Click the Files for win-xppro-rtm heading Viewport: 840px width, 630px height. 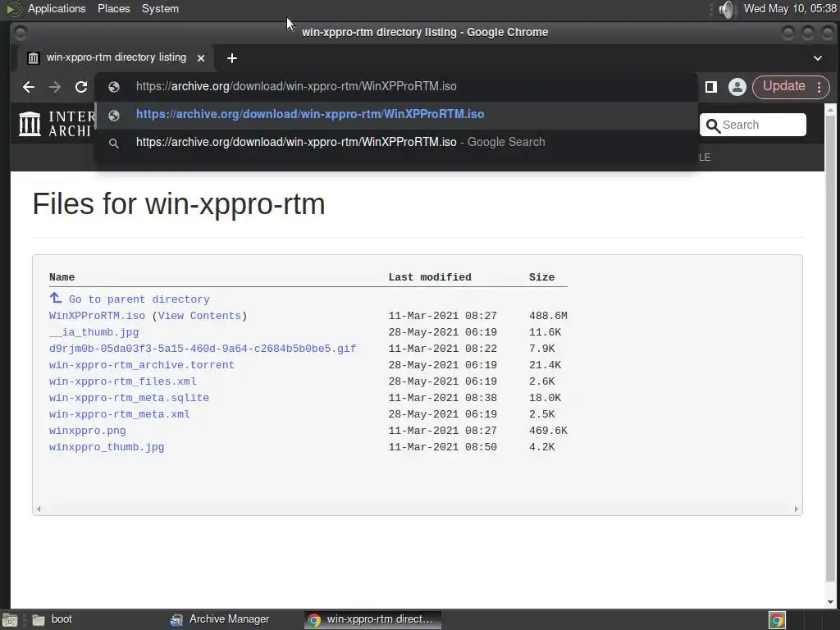178,204
